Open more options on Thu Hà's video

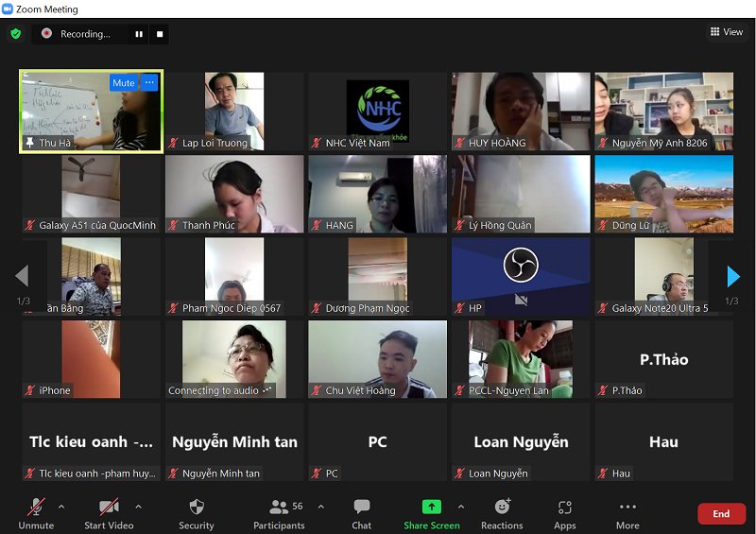tap(149, 83)
